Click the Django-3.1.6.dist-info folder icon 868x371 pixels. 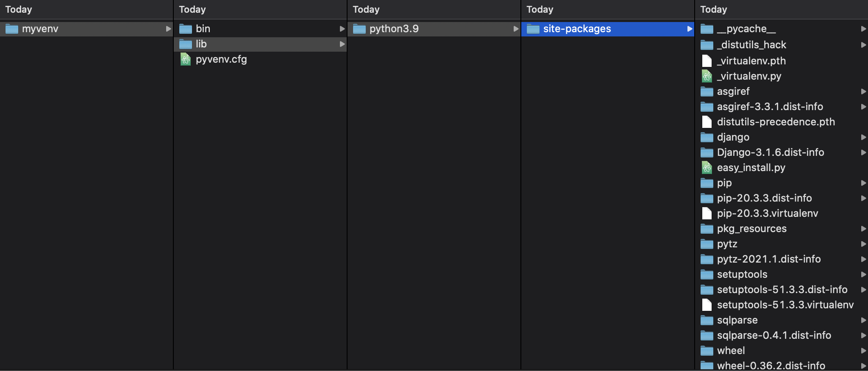(707, 152)
